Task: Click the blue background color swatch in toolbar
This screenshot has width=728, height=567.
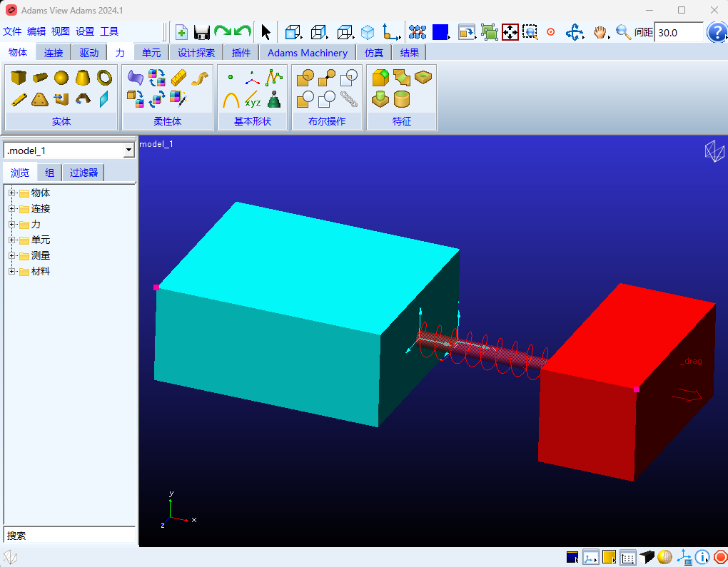Action: tap(440, 32)
